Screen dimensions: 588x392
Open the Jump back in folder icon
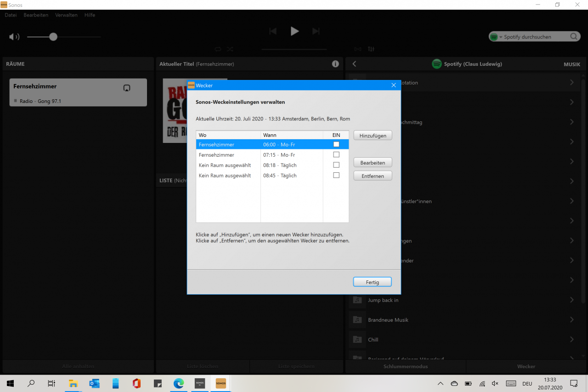point(357,300)
